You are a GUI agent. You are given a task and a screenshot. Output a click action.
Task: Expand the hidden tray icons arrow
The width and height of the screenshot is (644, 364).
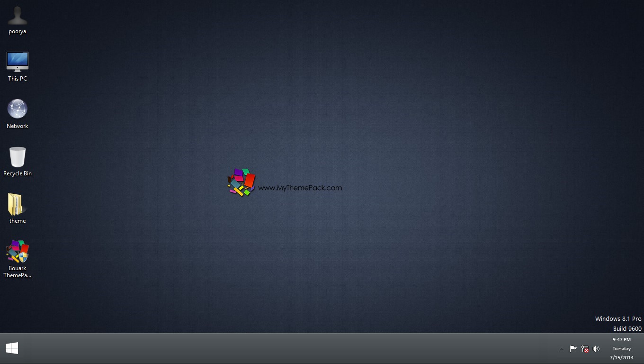click(x=562, y=349)
